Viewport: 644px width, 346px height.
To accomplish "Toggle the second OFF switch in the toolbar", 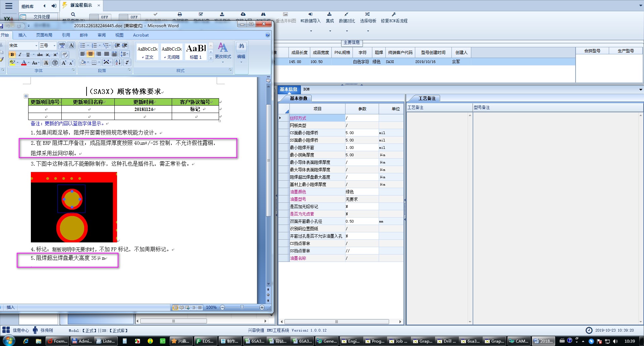I will [x=130, y=17].
